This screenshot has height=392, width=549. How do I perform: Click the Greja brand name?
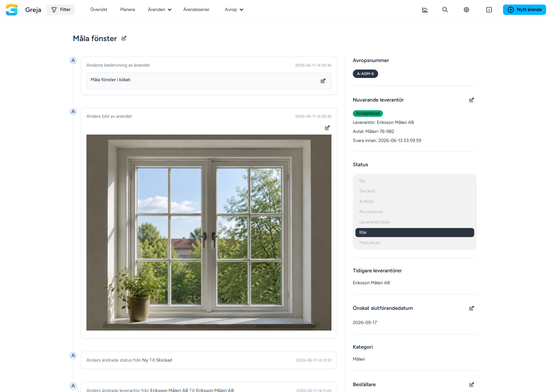pos(33,10)
